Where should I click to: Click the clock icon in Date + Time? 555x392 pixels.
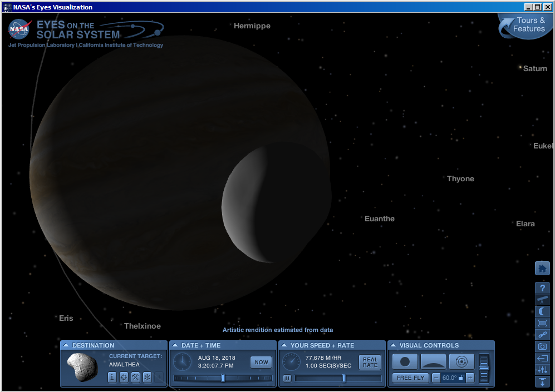[182, 362]
